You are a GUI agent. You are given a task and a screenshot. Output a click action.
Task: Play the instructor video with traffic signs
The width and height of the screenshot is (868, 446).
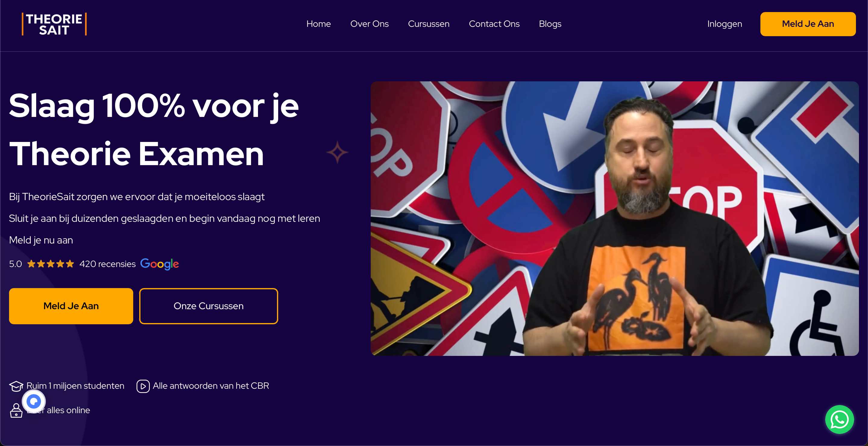tap(615, 218)
